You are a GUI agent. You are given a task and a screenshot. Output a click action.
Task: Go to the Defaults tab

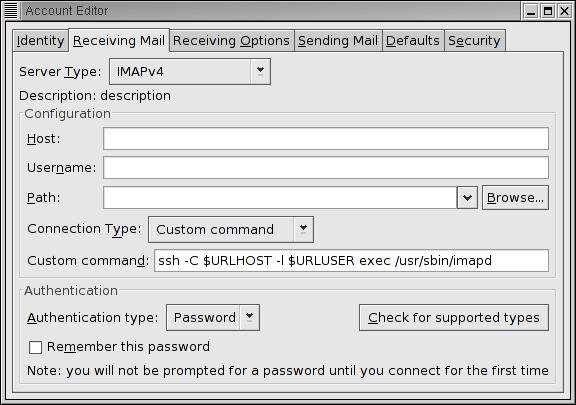pos(413,40)
